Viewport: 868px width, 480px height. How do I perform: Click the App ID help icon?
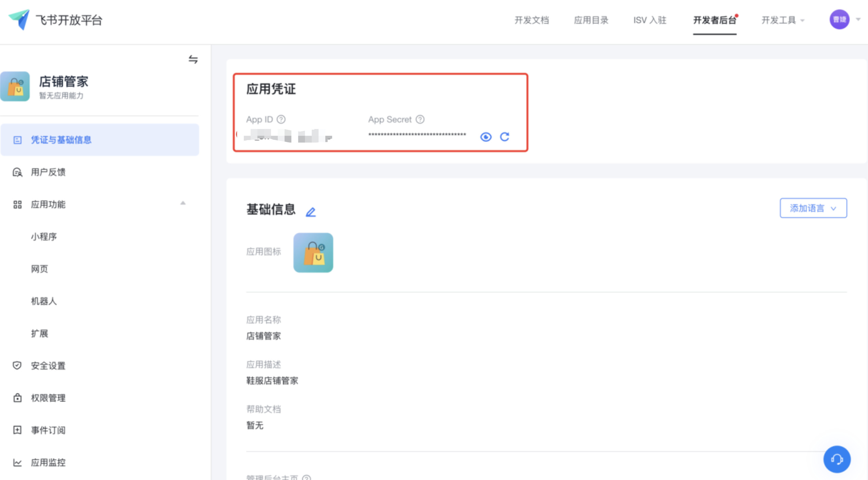281,119
